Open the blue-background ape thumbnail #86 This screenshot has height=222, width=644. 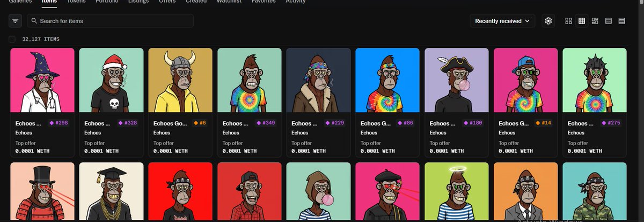[387, 80]
